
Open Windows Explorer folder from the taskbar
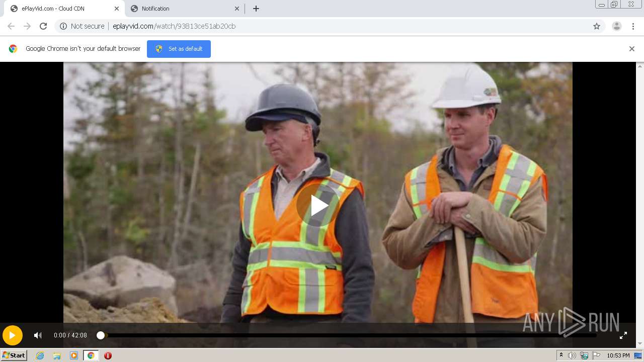pos(57,355)
